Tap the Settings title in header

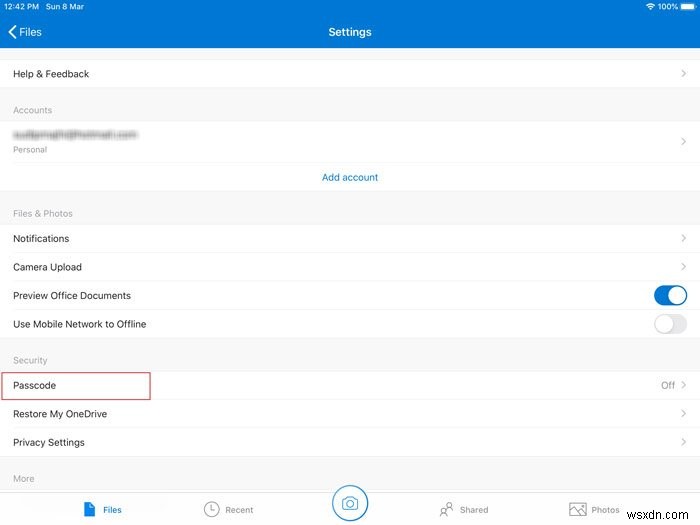pyautogui.click(x=350, y=32)
